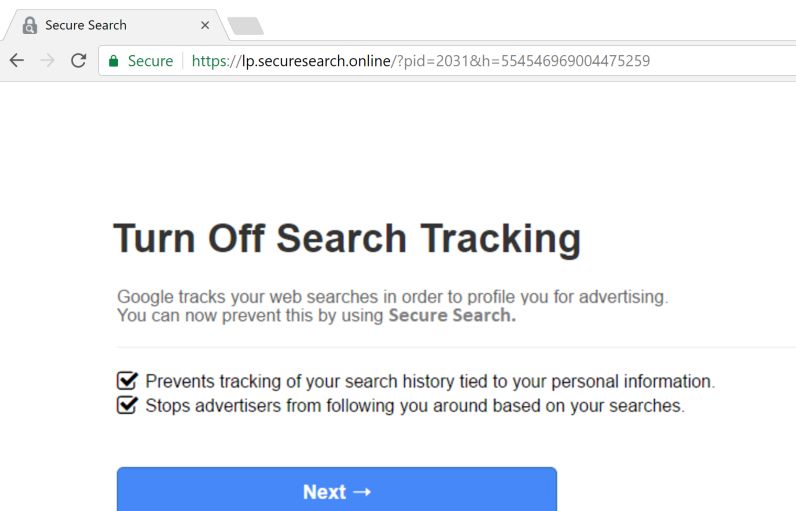
Task: Click the right arrow on Next button
Action: (362, 491)
